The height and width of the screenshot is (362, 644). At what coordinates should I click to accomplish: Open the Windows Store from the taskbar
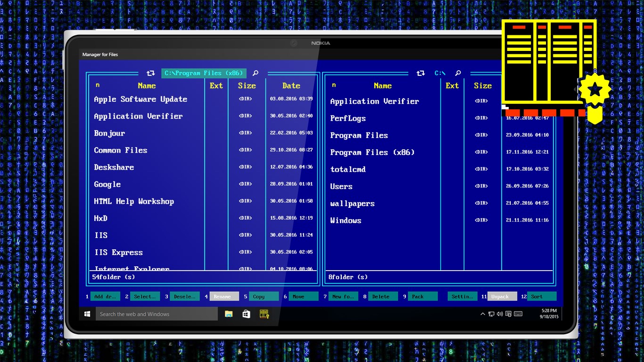coord(246,313)
